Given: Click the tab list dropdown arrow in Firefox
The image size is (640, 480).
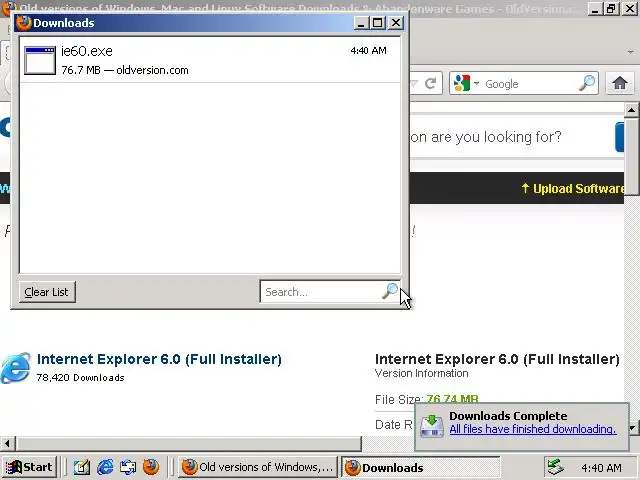Looking at the screenshot, I should [x=631, y=52].
